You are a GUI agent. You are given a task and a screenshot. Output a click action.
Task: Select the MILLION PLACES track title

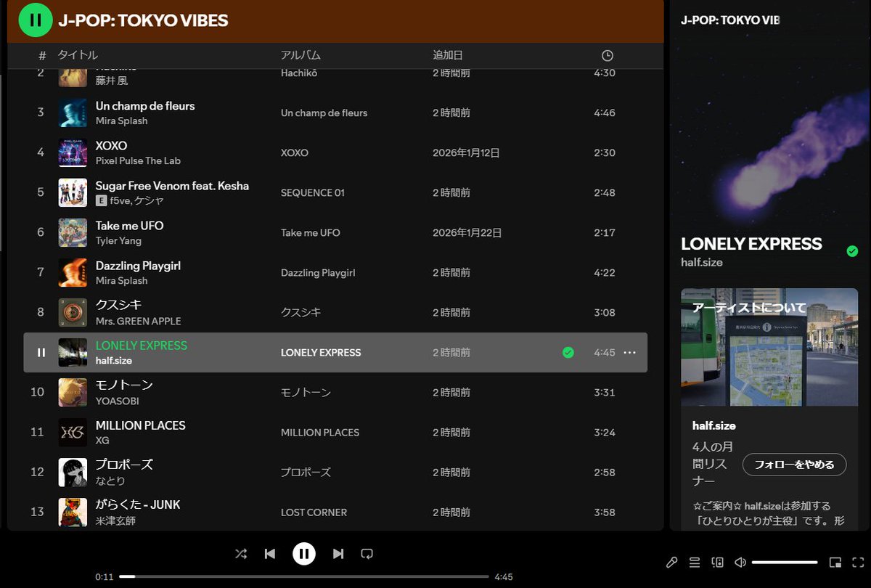tap(141, 425)
